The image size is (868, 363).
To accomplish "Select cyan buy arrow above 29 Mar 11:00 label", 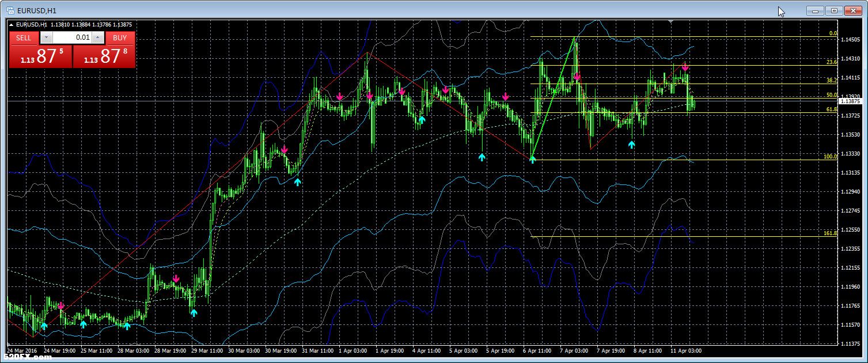I will click(x=194, y=313).
